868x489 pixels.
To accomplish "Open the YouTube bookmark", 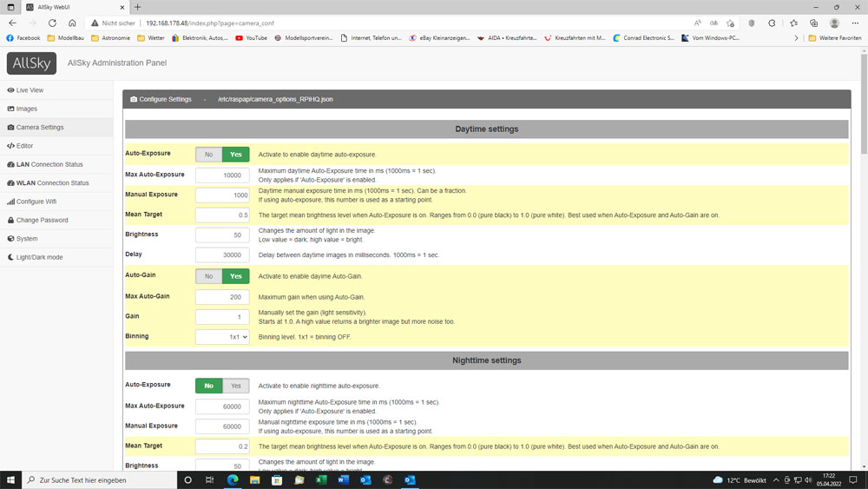I will click(252, 38).
